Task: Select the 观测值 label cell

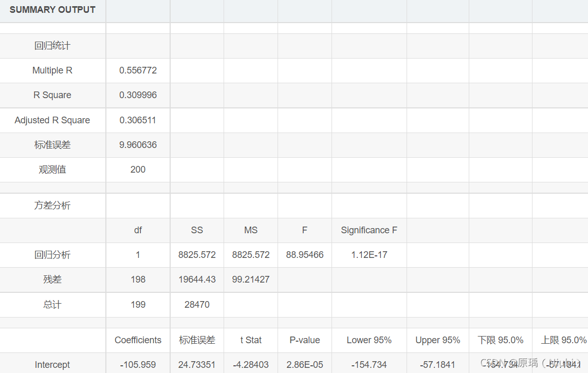Action: coord(52,170)
